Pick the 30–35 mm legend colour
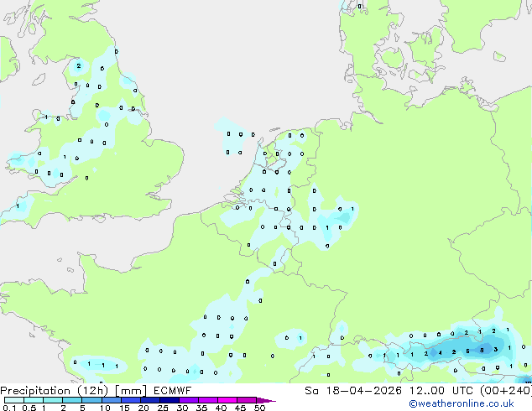The width and height of the screenshot is (532, 411). 189,400
